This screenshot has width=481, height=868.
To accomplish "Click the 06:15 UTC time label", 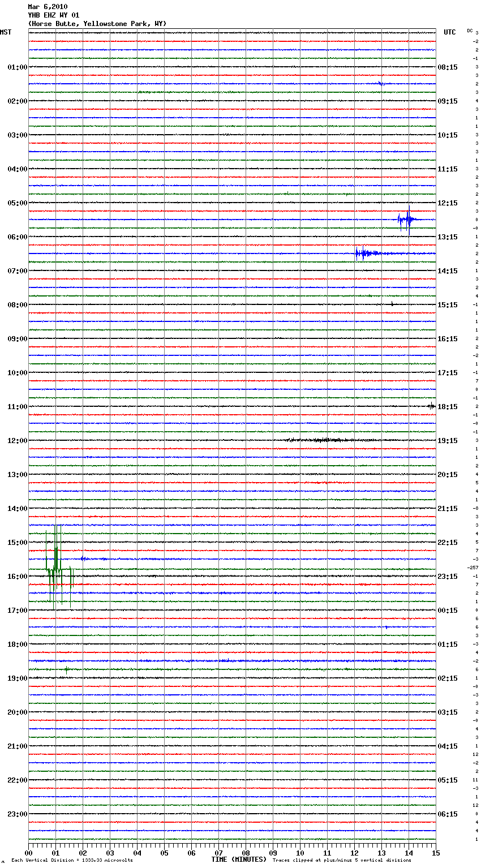I will 448,814.
